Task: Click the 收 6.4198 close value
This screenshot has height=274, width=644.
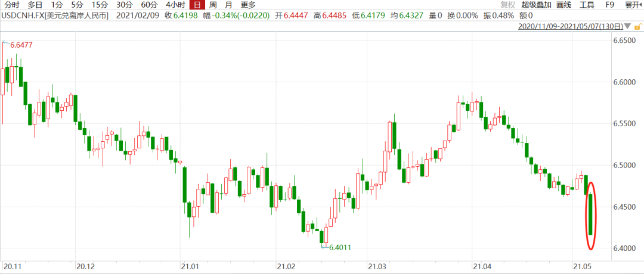Action: [181, 15]
